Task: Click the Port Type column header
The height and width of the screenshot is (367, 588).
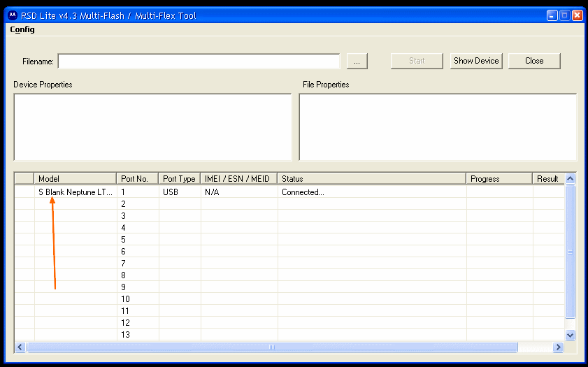Action: click(180, 179)
